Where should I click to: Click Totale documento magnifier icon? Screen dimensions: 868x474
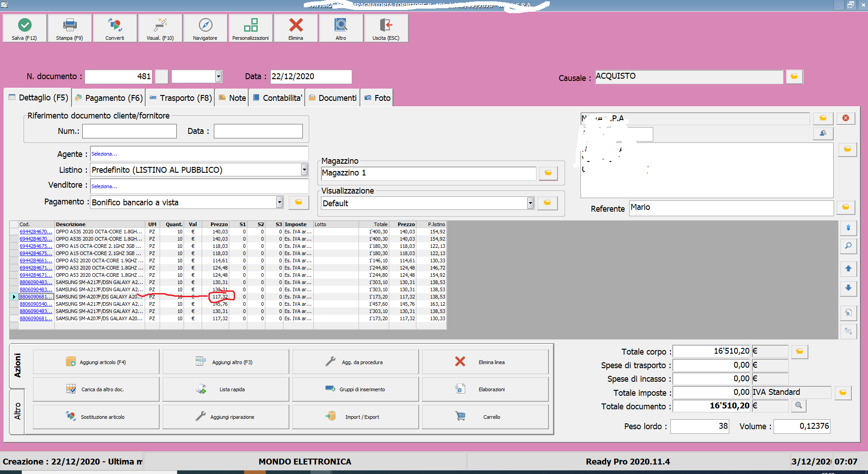(799, 406)
